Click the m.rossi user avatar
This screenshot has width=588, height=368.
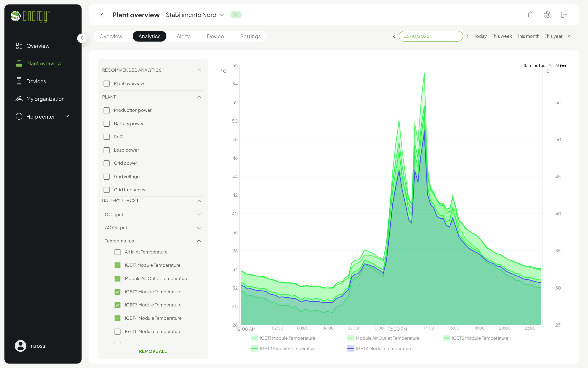[x=20, y=346]
